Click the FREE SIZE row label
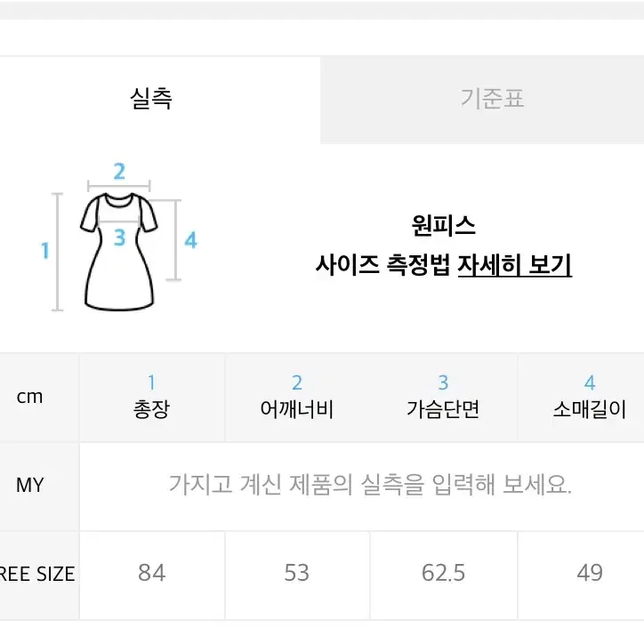 [37, 574]
